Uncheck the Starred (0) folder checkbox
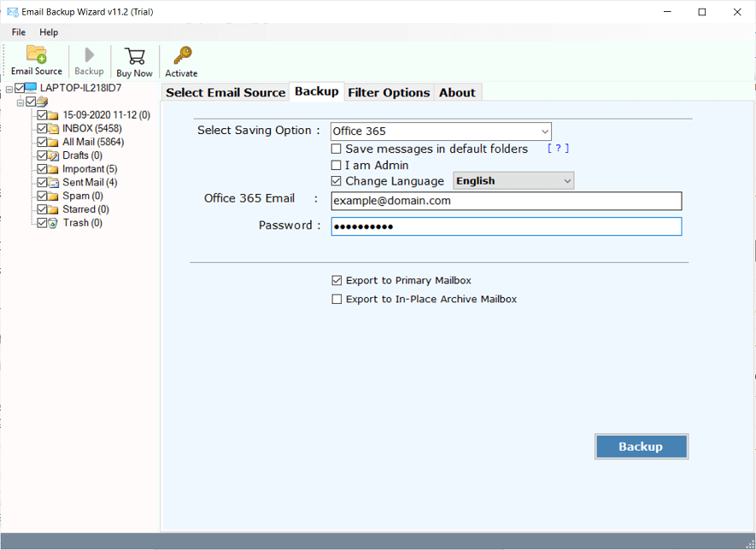Viewport: 756px width, 550px height. click(x=42, y=210)
